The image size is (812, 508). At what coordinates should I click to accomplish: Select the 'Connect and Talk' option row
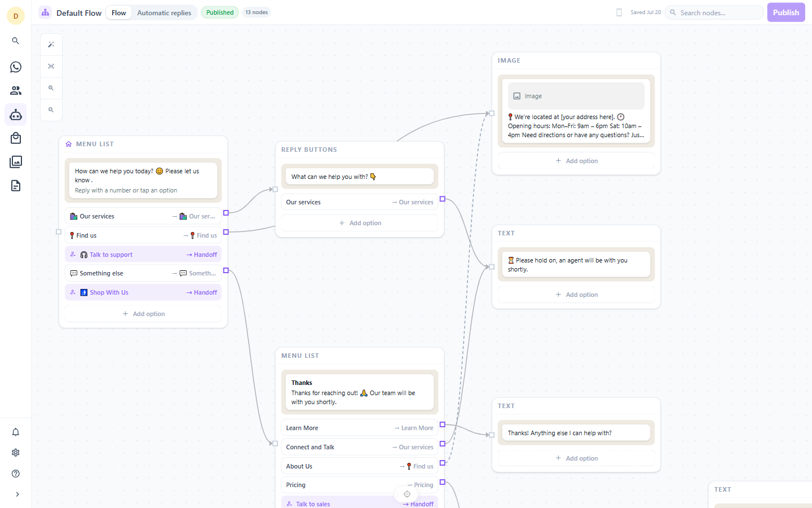click(x=360, y=447)
